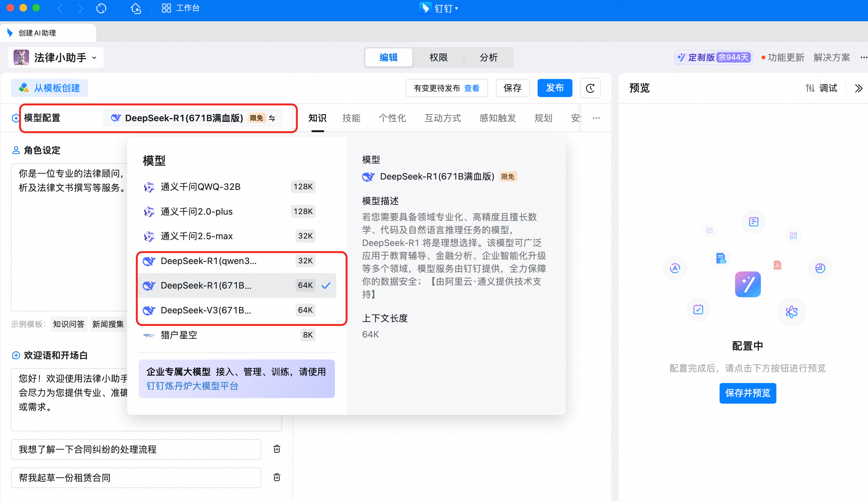Click the home history icon in title bar
The width and height of the screenshot is (868, 501).
(x=136, y=8)
